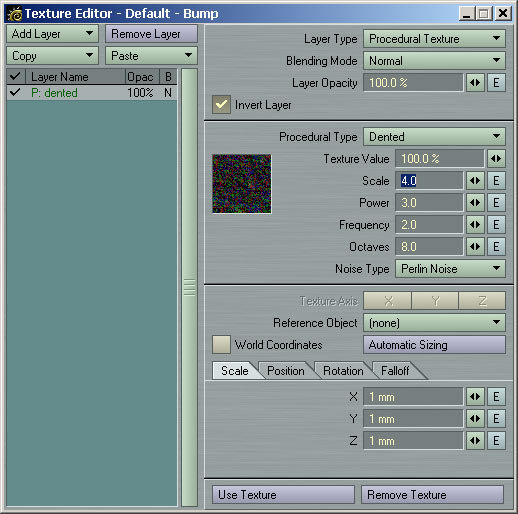Open the Procedural Type dropdown

434,137
